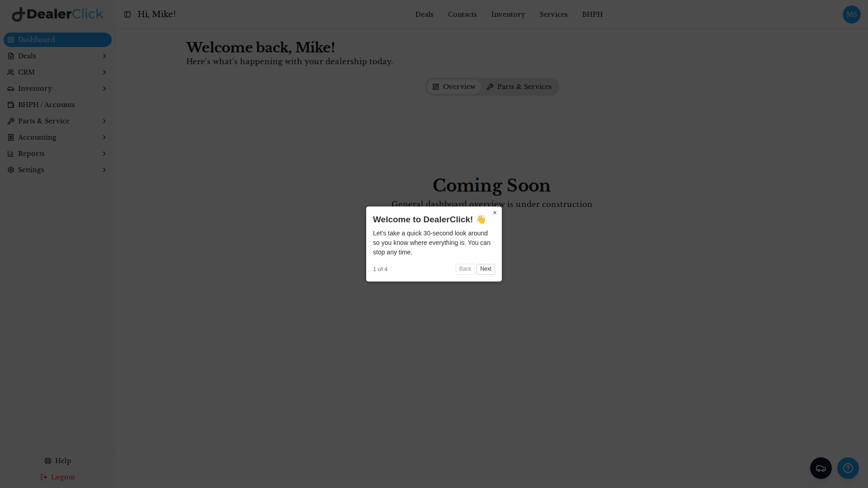The height and width of the screenshot is (488, 868).
Task: Expand the Settings sidebar chevron
Action: click(104, 170)
